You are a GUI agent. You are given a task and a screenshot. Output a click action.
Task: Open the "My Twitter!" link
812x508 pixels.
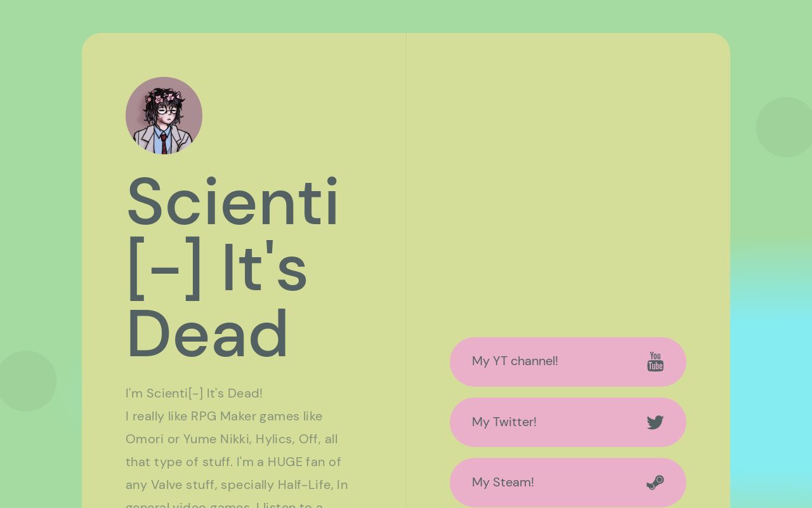coord(504,422)
